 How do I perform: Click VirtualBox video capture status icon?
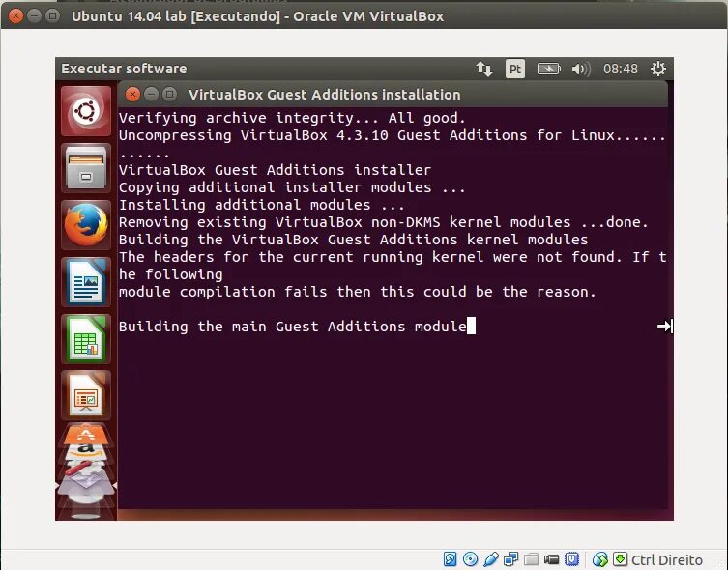[x=551, y=559]
